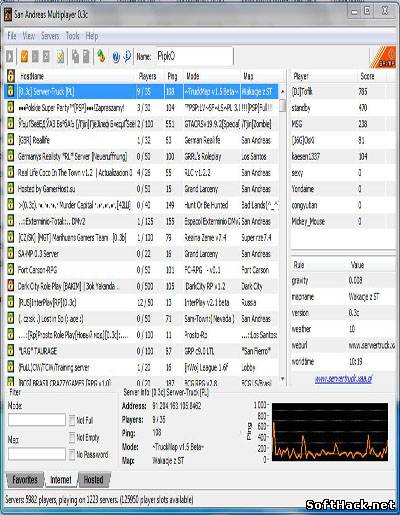The height and width of the screenshot is (515, 400).
Task: Click the Delete Server toolbar icon
Action: coord(35,56)
